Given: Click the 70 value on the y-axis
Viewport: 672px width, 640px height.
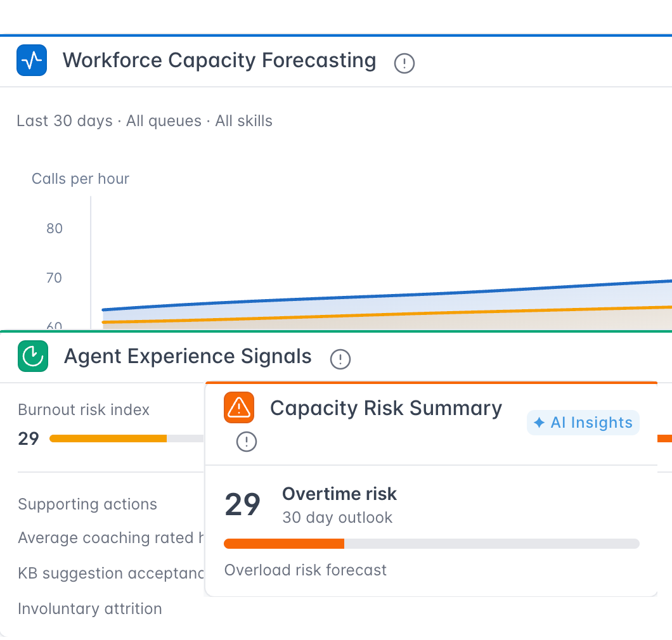Looking at the screenshot, I should [54, 278].
